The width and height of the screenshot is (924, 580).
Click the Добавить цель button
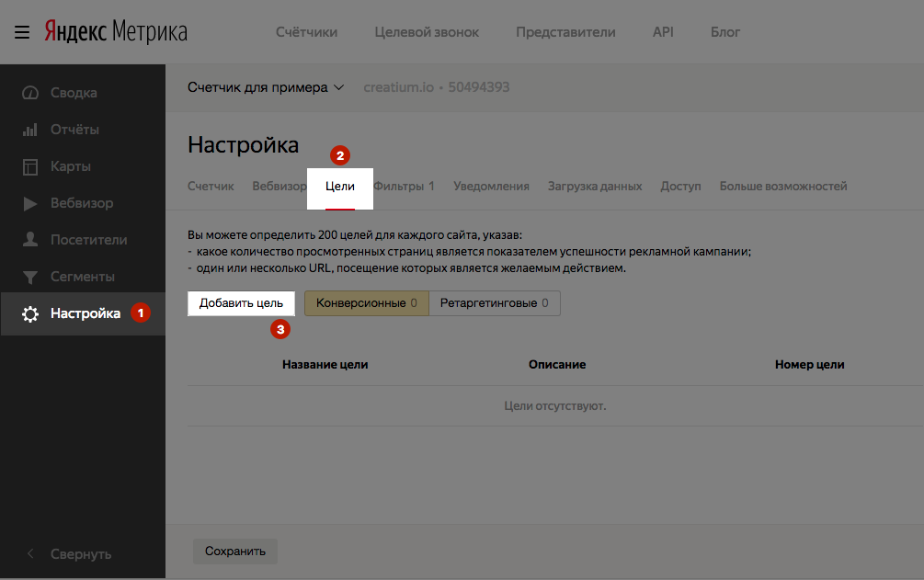coord(241,303)
